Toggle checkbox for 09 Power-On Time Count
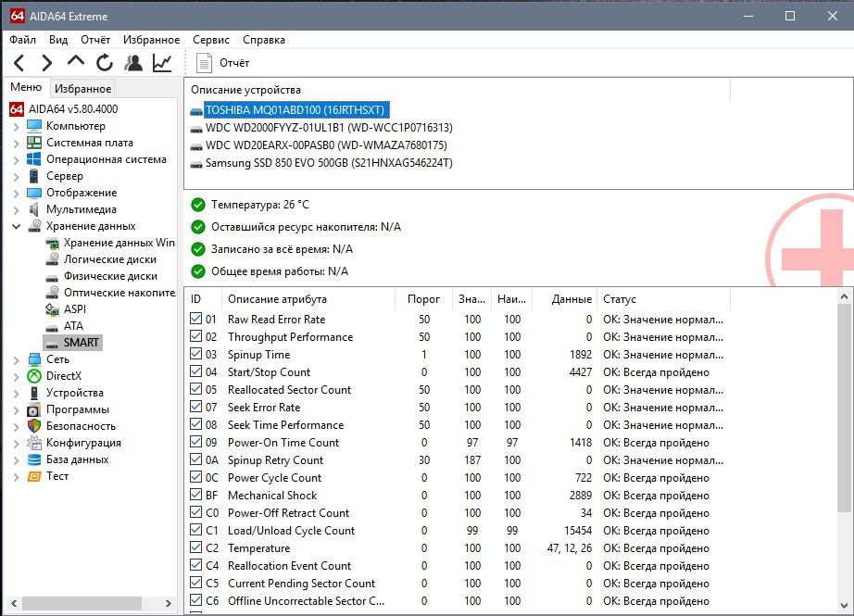 pos(196,442)
